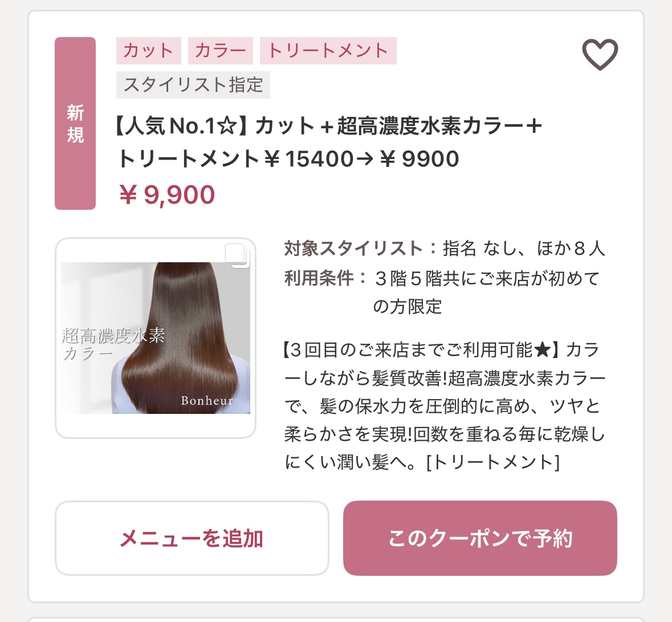
Task: Click the スタイリスト指定 label
Action: [193, 85]
